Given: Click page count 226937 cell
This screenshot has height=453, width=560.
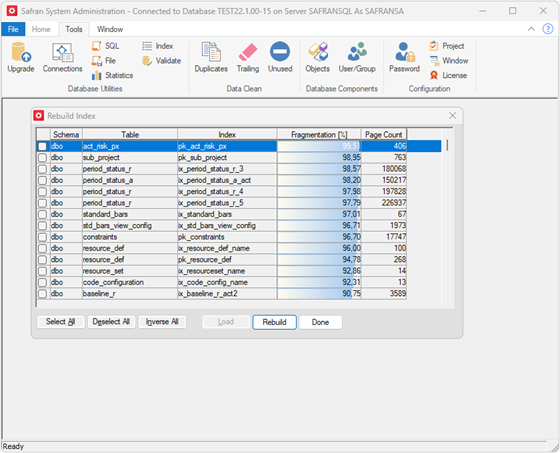Looking at the screenshot, I should 384,203.
